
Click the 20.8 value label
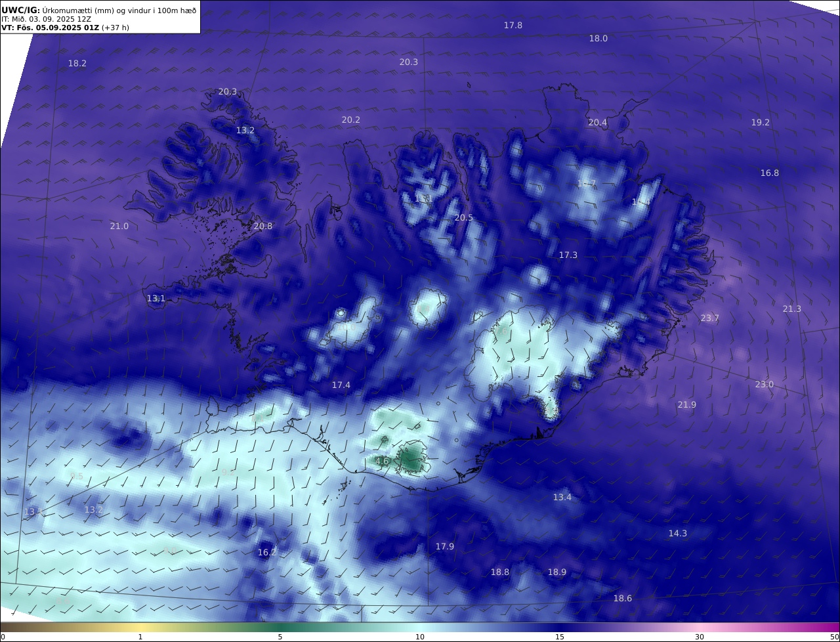[263, 226]
